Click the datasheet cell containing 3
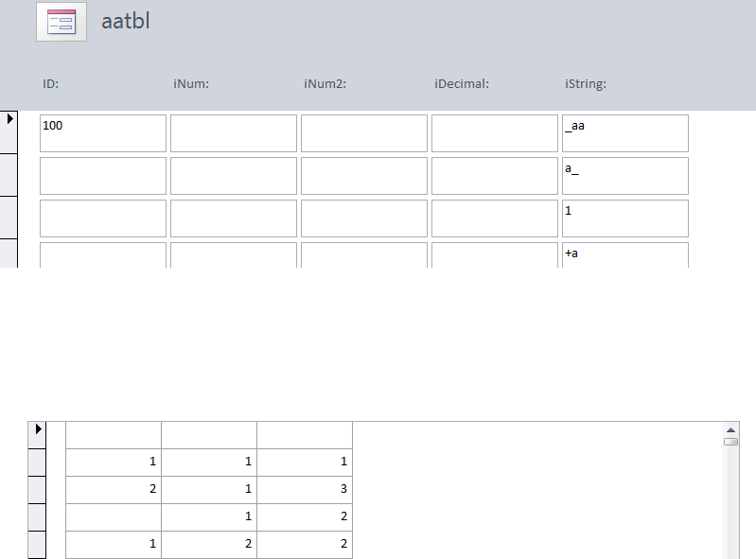The image size is (756, 559). click(305, 489)
